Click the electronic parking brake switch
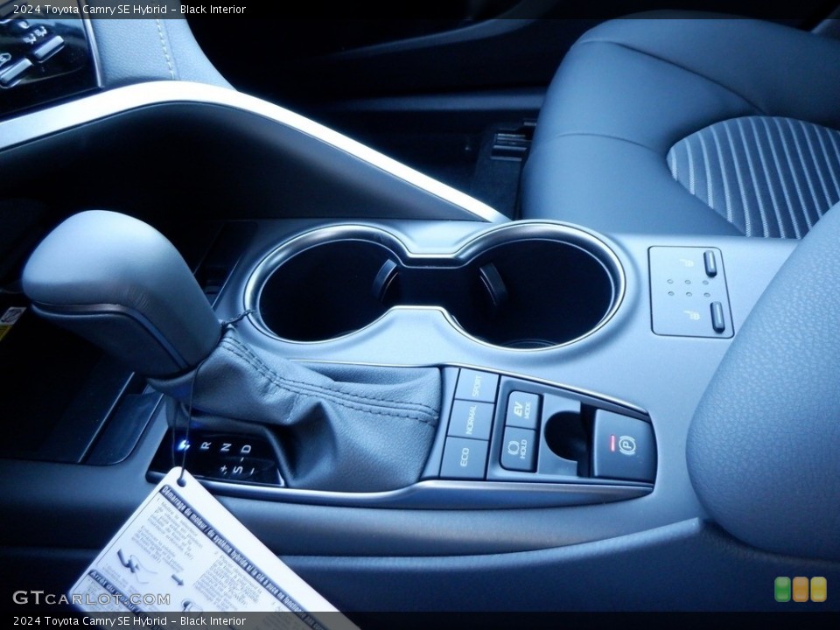The image size is (840, 630). 624,445
